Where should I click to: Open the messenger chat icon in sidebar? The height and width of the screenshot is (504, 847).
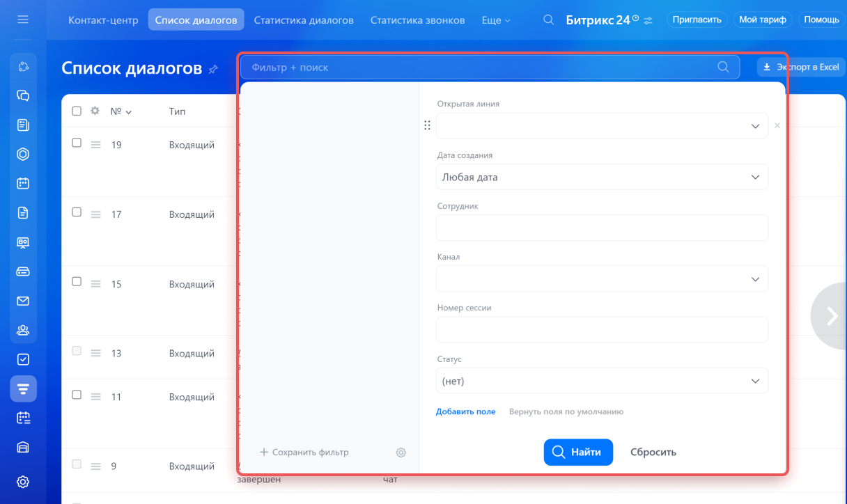point(23,95)
